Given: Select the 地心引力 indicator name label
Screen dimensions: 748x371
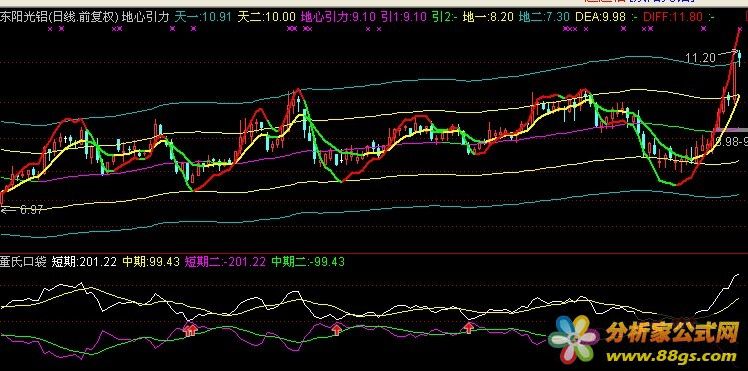Looking at the screenshot, I should [146, 18].
